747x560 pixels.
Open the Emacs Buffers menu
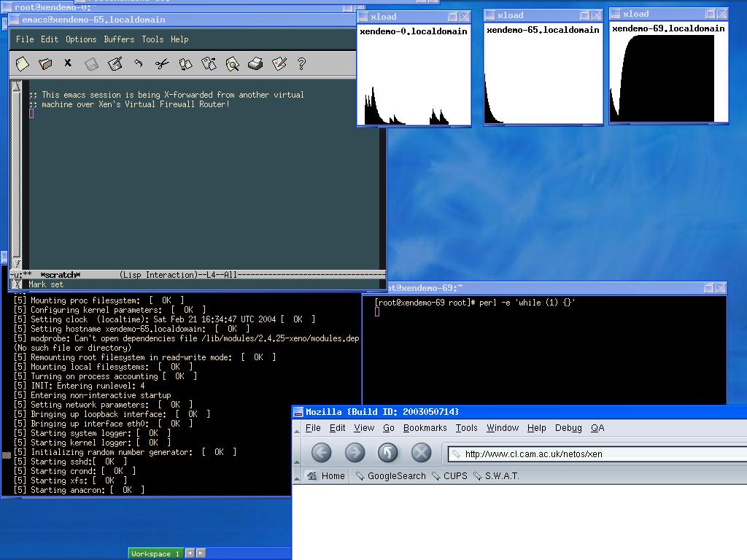coord(119,39)
